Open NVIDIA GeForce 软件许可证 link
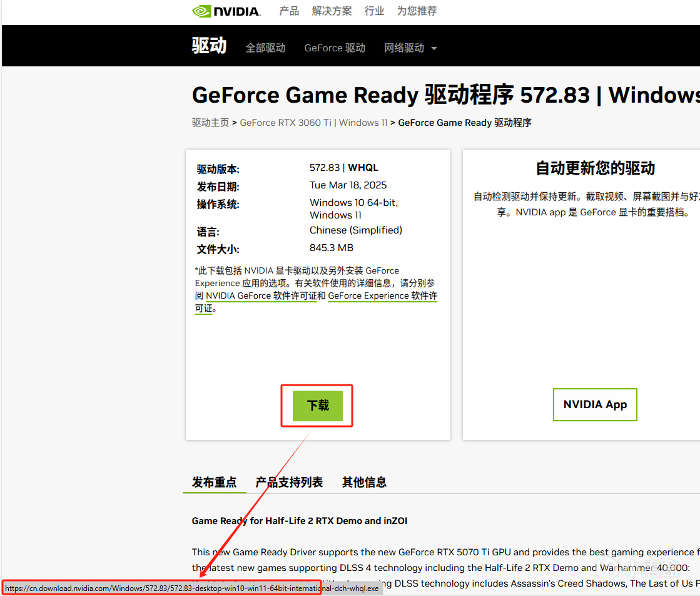 (261, 295)
